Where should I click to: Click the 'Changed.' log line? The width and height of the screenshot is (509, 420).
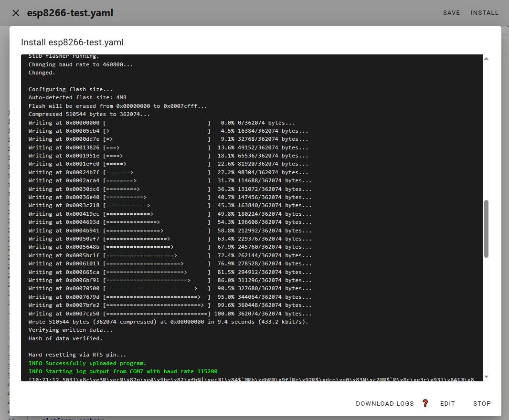point(42,73)
